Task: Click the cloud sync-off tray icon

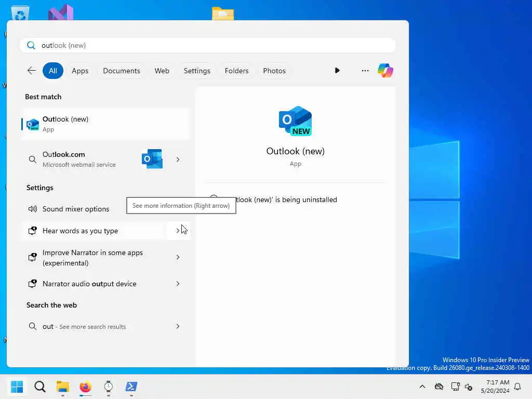Action: pos(439,387)
